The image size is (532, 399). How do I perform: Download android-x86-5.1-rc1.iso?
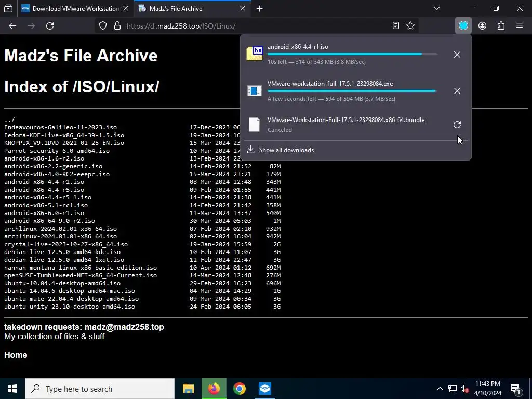(46, 205)
